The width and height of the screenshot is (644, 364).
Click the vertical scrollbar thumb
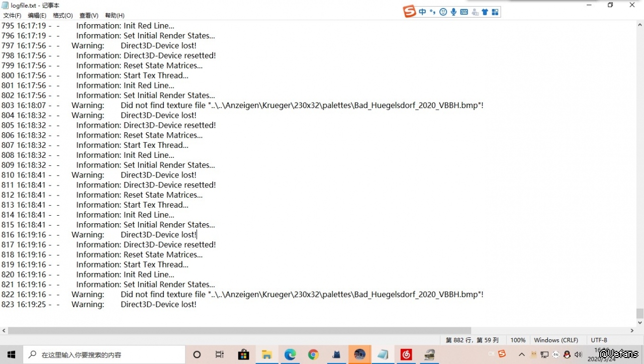[x=640, y=313]
